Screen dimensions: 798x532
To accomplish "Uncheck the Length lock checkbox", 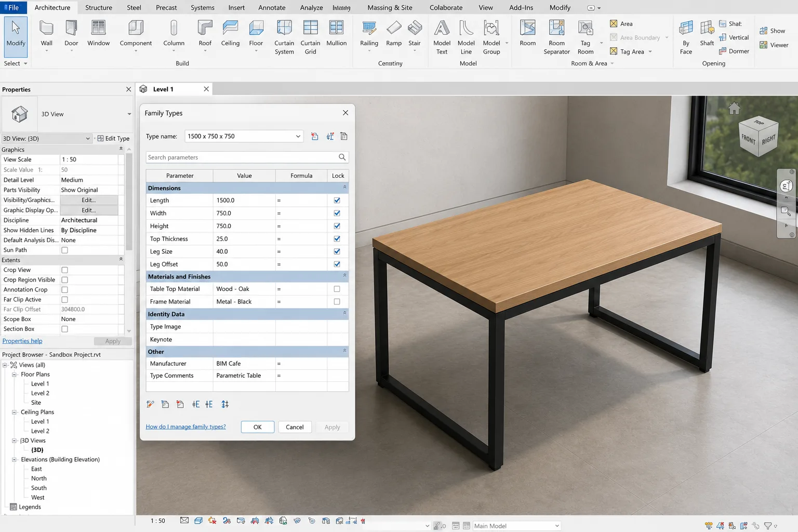I will click(x=337, y=200).
